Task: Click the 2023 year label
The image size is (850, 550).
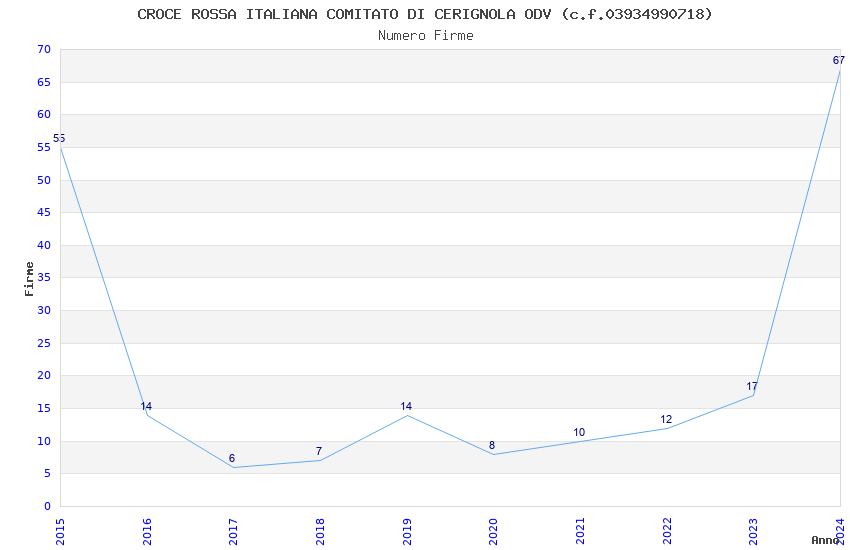Action: click(754, 532)
